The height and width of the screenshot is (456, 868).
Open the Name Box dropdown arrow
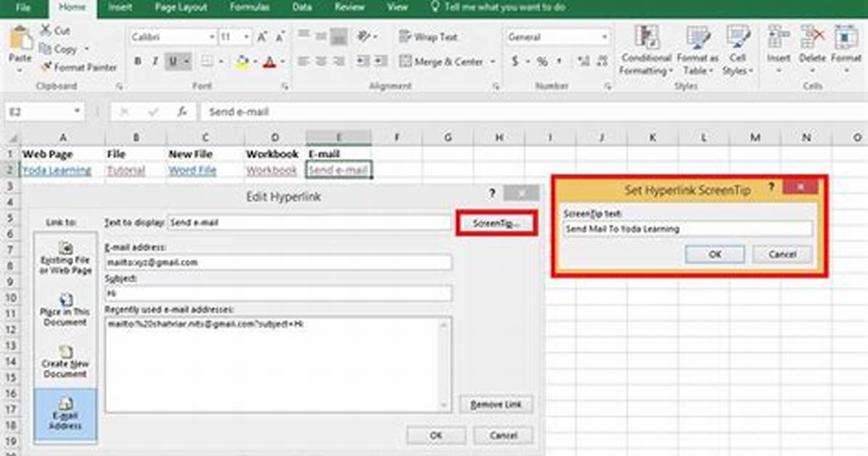pos(77,111)
